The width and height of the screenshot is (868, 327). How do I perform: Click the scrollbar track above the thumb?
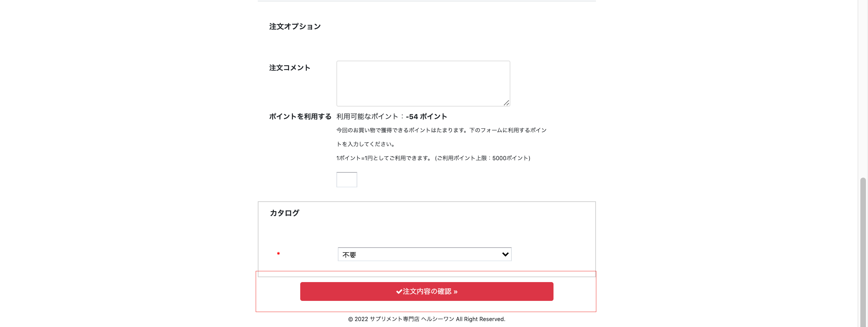coord(863,87)
